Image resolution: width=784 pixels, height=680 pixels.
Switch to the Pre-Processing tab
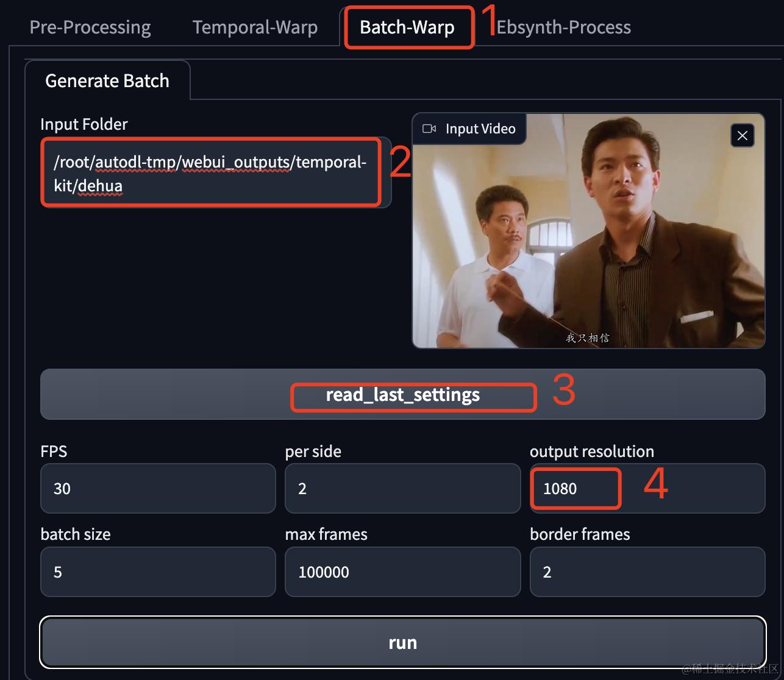90,27
